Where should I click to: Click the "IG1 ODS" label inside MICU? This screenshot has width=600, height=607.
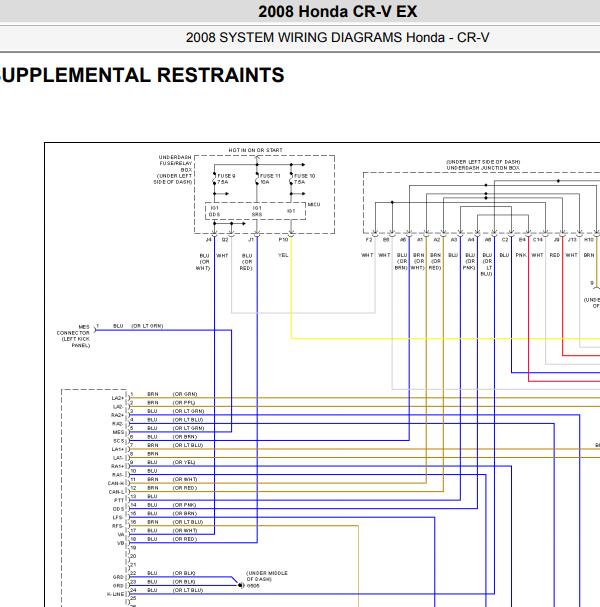tap(214, 211)
